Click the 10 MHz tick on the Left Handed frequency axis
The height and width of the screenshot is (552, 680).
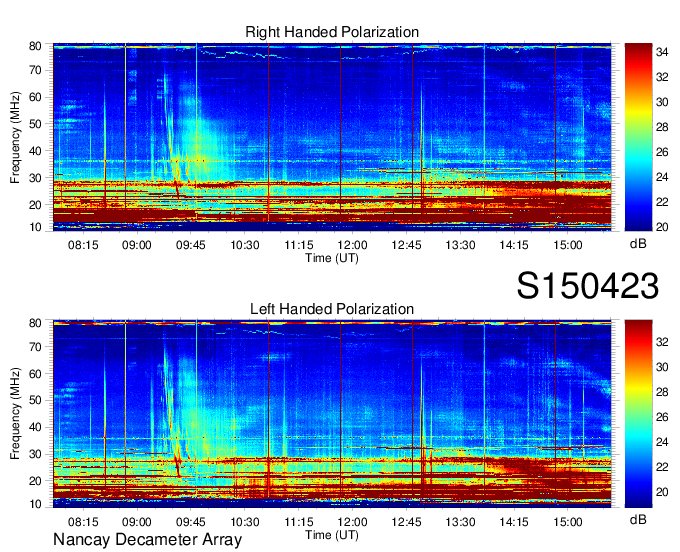click(x=36, y=504)
